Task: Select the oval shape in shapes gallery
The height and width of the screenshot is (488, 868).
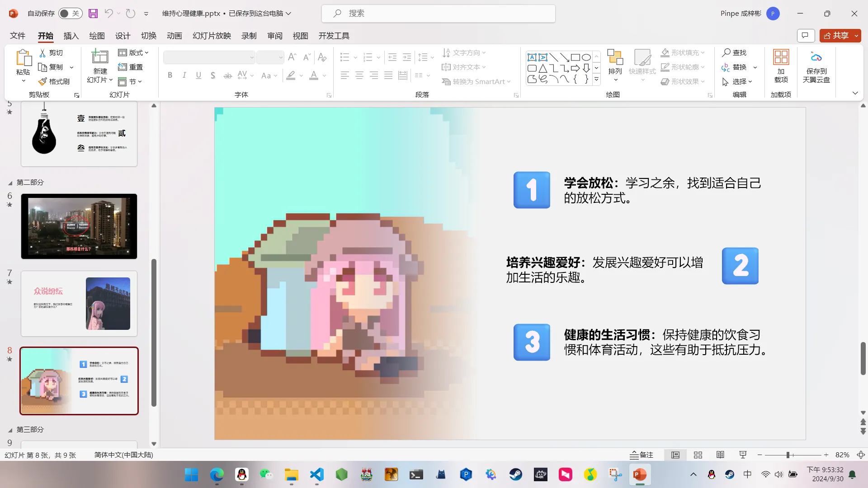Action: pos(586,57)
